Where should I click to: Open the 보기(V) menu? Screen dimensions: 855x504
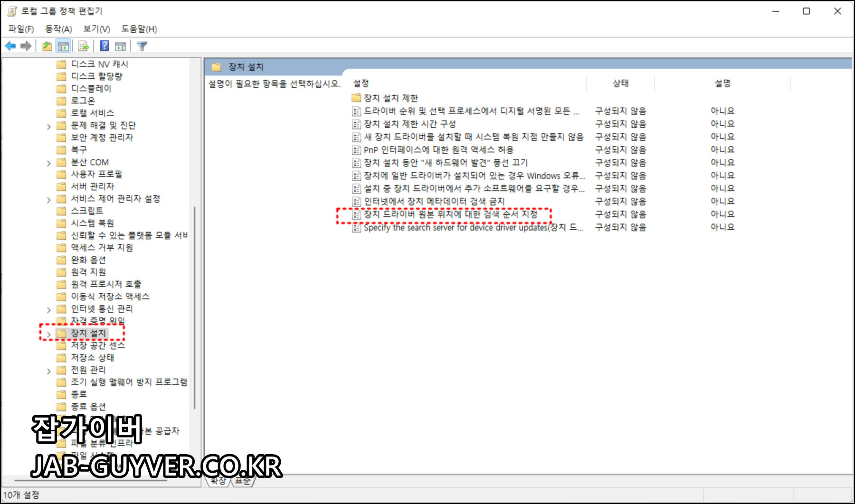95,29
